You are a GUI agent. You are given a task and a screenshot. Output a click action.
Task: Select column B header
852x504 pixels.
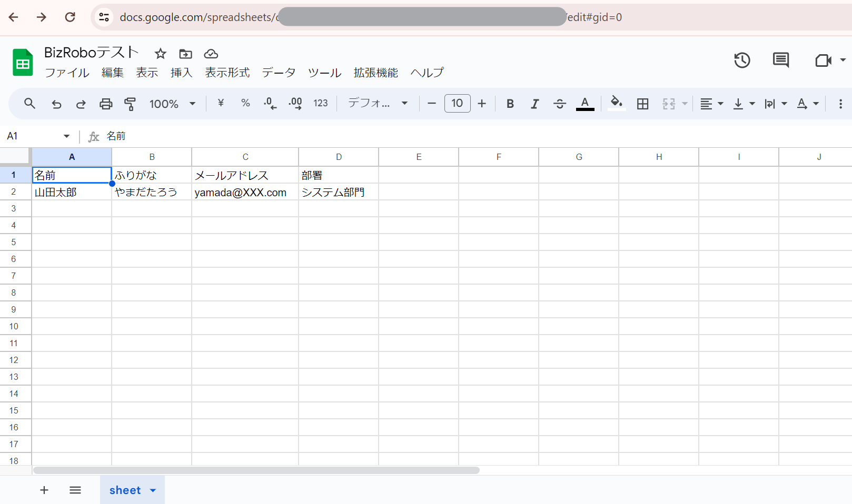tap(152, 157)
